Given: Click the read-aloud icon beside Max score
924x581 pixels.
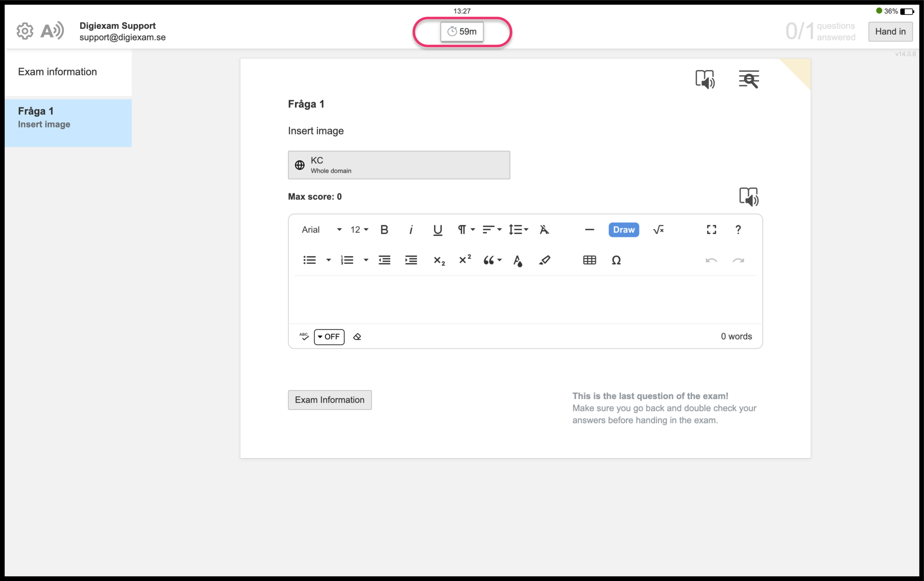Looking at the screenshot, I should (749, 197).
